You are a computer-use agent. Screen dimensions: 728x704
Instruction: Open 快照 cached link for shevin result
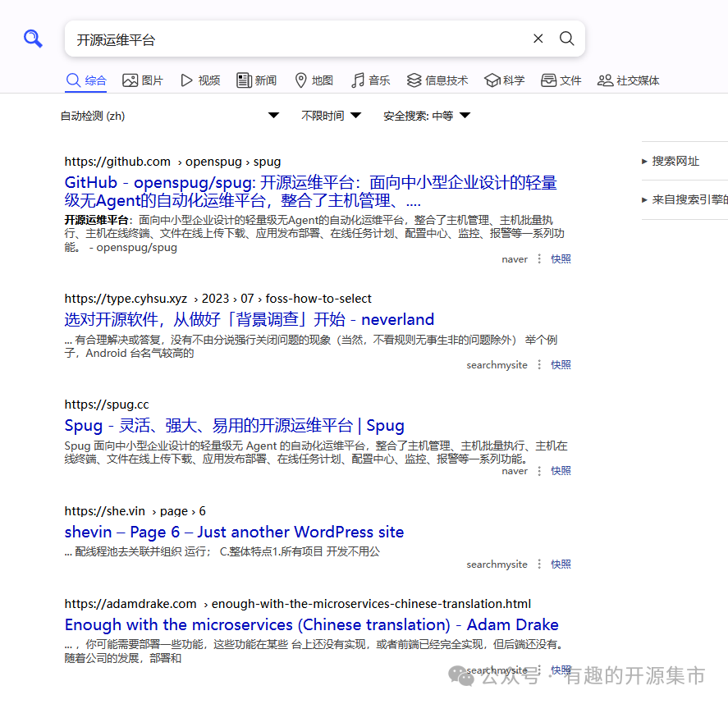561,564
